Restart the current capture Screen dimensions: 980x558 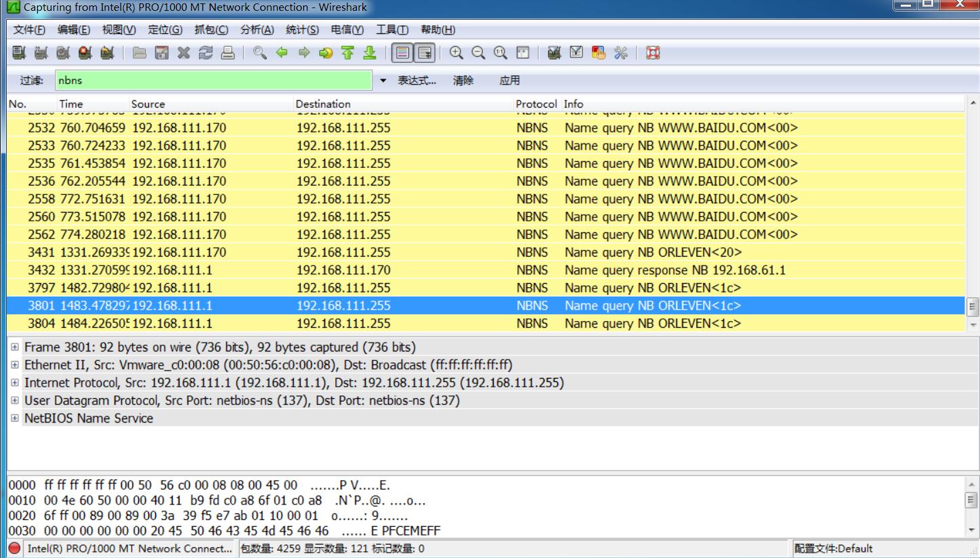tap(106, 52)
